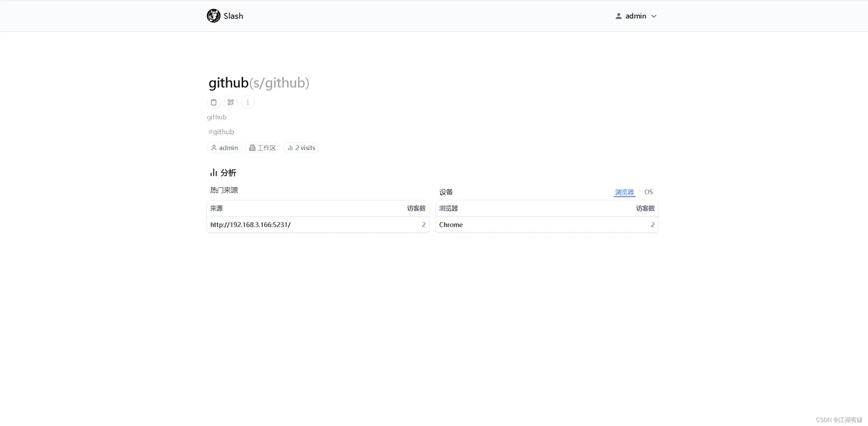Switch to the OS tab
The image size is (868, 426).
coord(649,192)
